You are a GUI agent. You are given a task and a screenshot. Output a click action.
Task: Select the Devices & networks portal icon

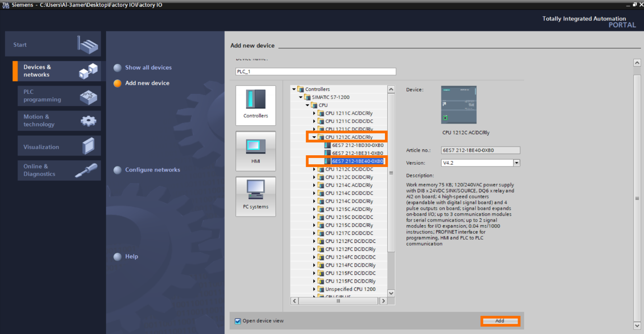pyautogui.click(x=88, y=71)
